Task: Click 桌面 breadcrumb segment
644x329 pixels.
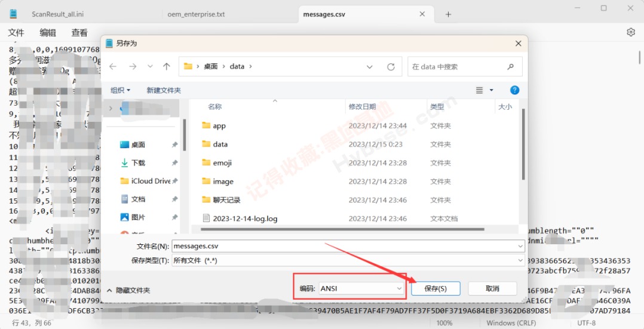Action: 210,66
